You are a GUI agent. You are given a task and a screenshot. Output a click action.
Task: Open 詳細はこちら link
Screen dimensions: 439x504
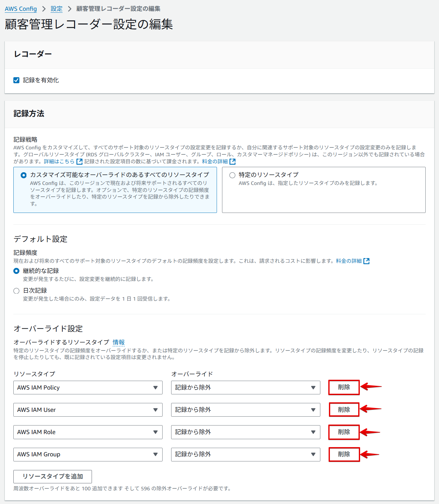tap(59, 161)
